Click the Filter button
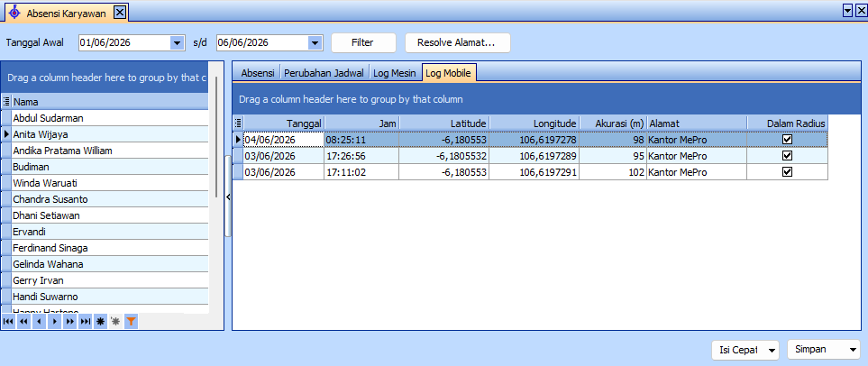This screenshot has height=366, width=868. [363, 42]
